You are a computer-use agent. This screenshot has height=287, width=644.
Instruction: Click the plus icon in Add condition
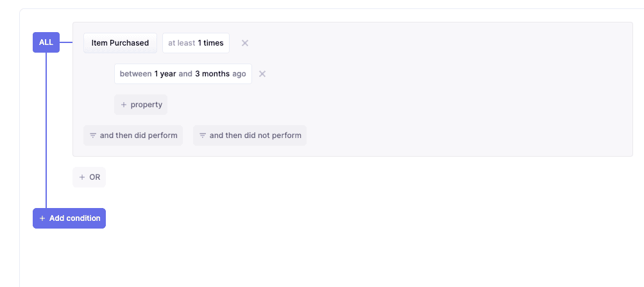(x=42, y=218)
